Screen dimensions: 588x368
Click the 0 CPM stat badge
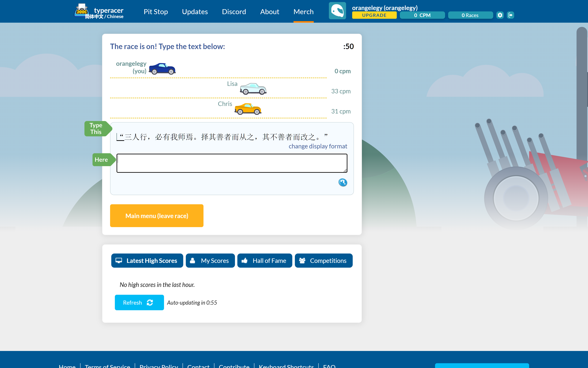(x=422, y=15)
